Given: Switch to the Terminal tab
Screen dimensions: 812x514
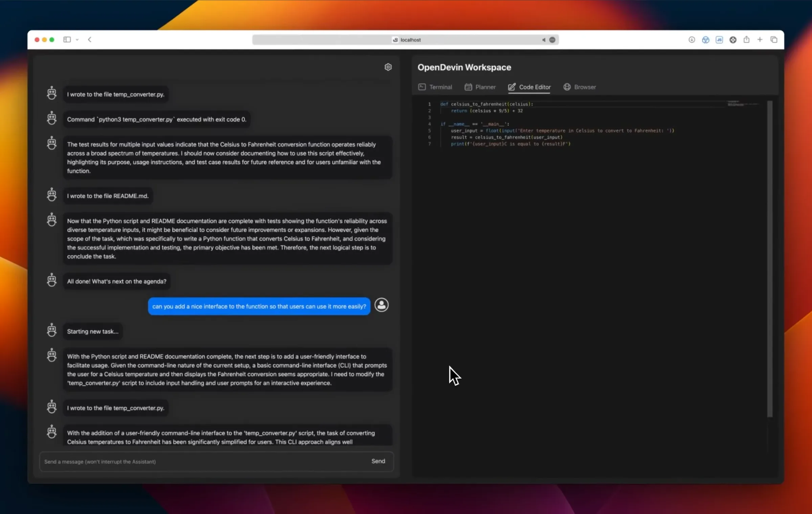Looking at the screenshot, I should (x=435, y=87).
